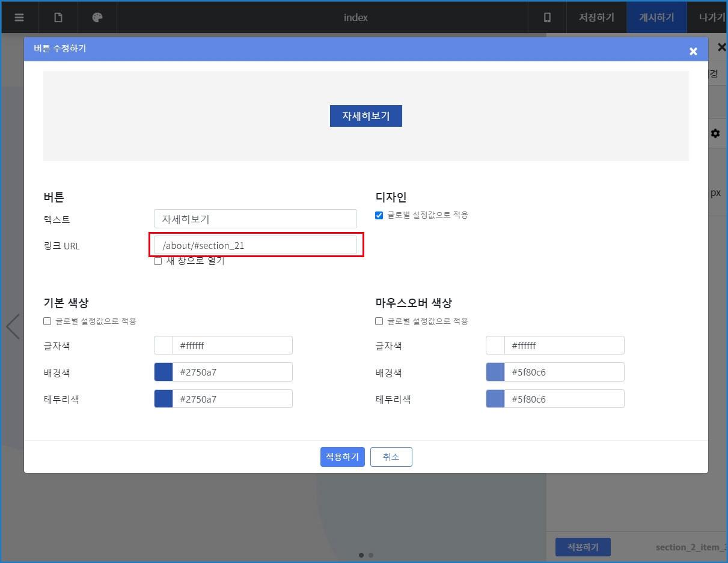Click the gear settings icon
728x563 pixels.
(715, 133)
